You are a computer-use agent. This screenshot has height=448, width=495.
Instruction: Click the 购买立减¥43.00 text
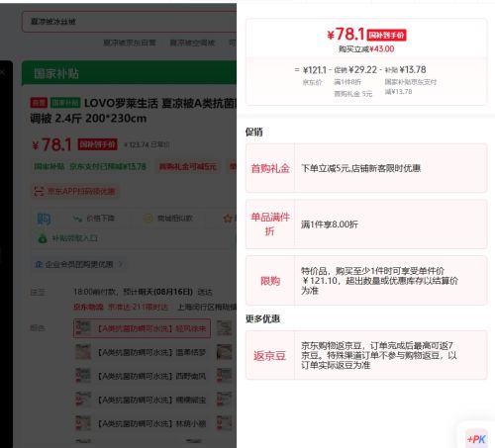point(366,49)
